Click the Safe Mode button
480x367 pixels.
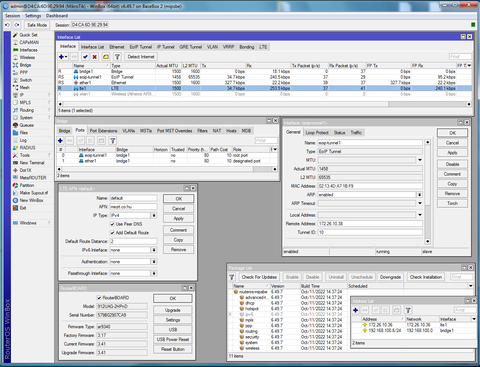click(37, 25)
